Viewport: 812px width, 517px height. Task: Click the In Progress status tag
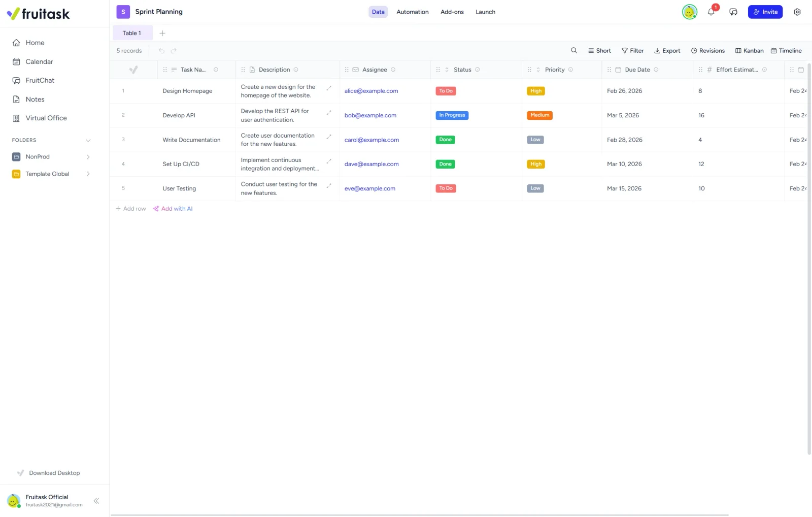tap(452, 115)
